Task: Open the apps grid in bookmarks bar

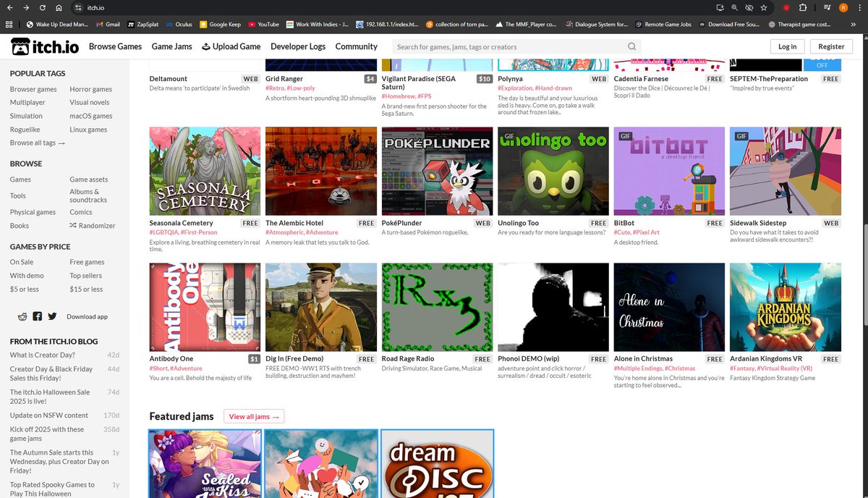Action: 9,24
